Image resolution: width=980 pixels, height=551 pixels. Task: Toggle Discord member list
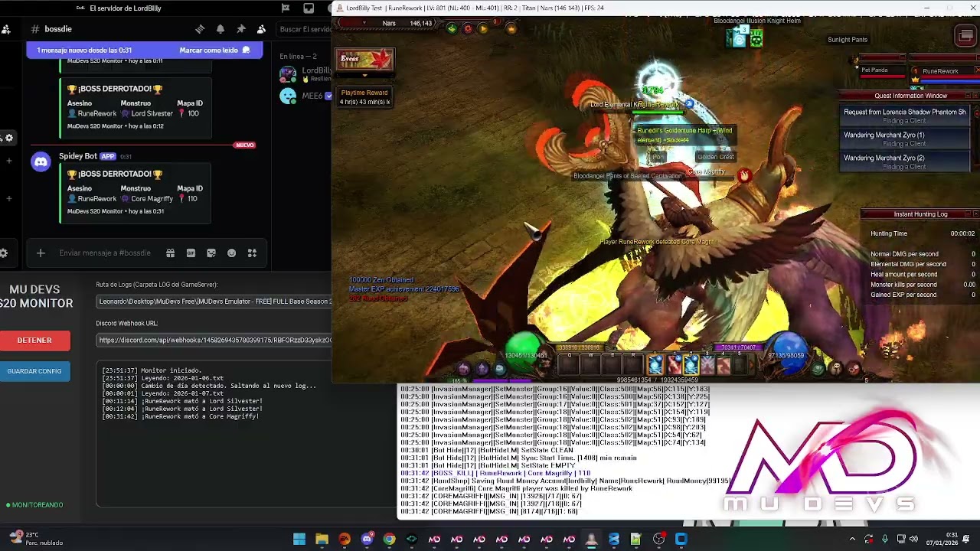click(261, 29)
